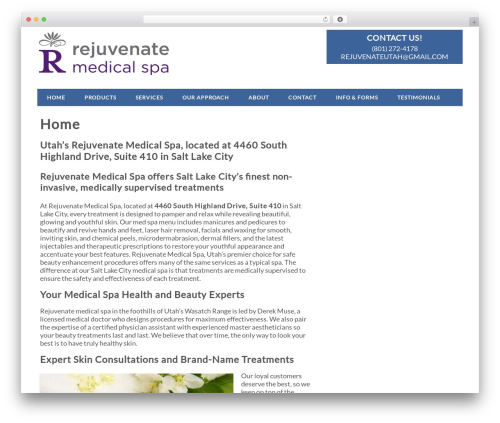The height and width of the screenshot is (423, 500).
Task: Click the icon right of the address bar
Action: [340, 19]
